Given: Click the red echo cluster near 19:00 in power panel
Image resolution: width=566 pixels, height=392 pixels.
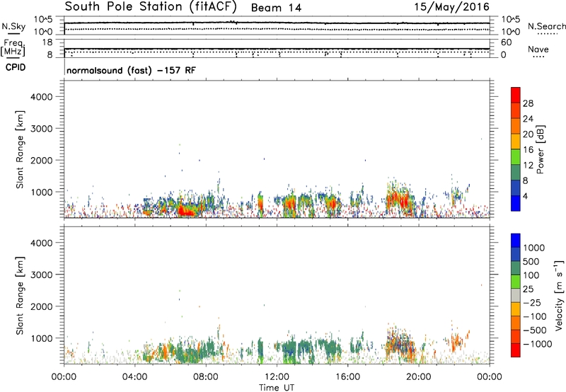Looking at the screenshot, I should (x=397, y=200).
